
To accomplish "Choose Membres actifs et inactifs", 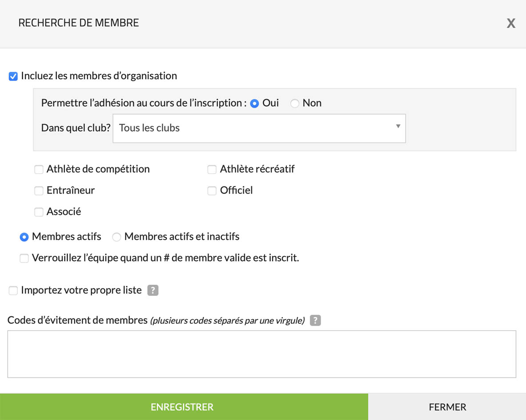I will tap(116, 237).
